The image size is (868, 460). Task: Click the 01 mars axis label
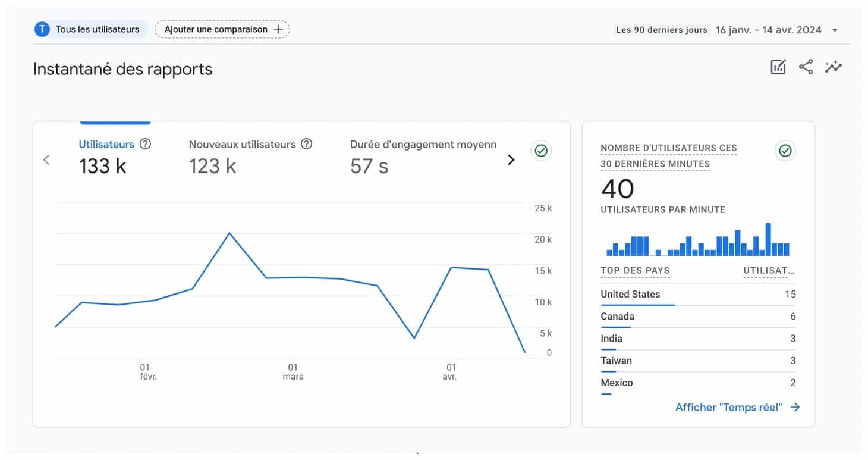293,372
